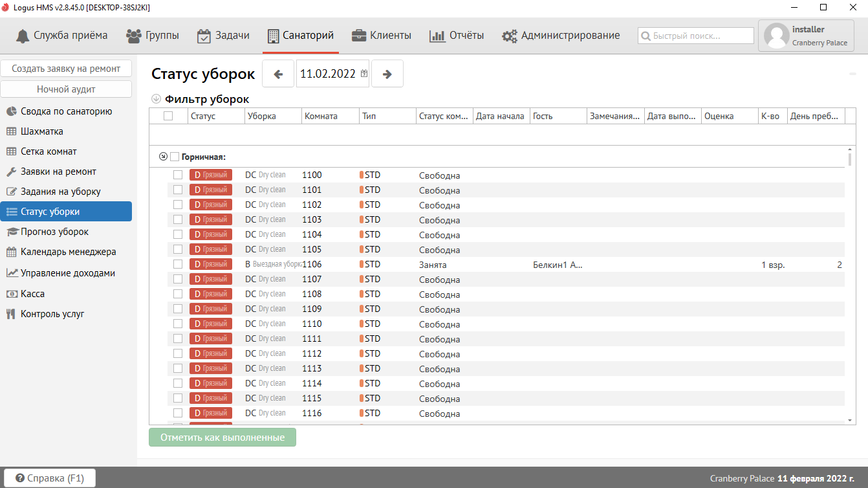Toggle the select-all checkbox in table header
The width and height of the screenshot is (868, 488).
coord(168,116)
